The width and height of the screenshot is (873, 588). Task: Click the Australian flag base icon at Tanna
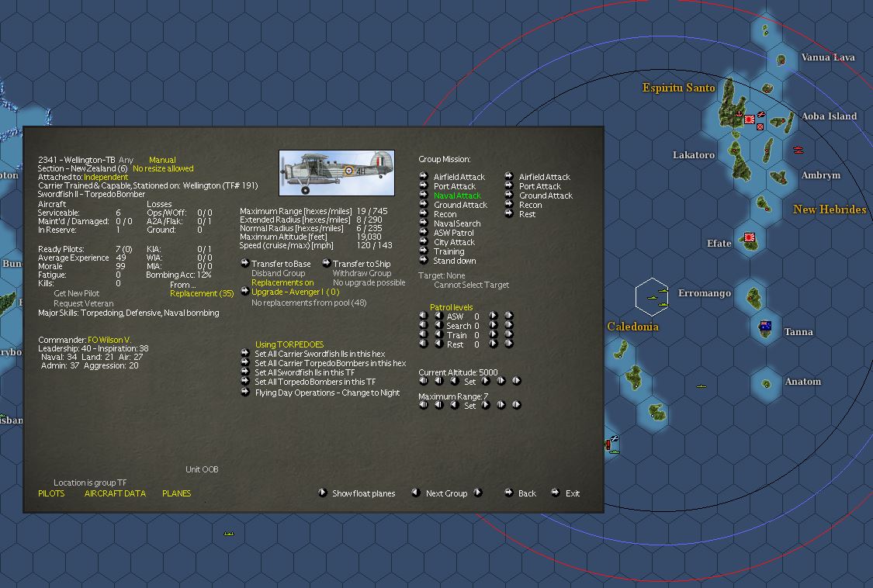(765, 326)
